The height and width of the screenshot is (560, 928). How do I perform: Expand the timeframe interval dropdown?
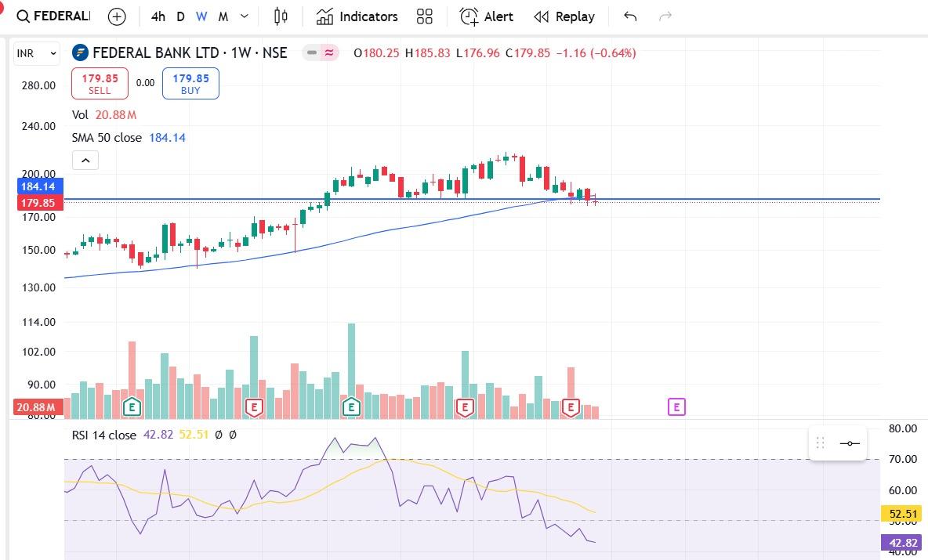pos(245,16)
